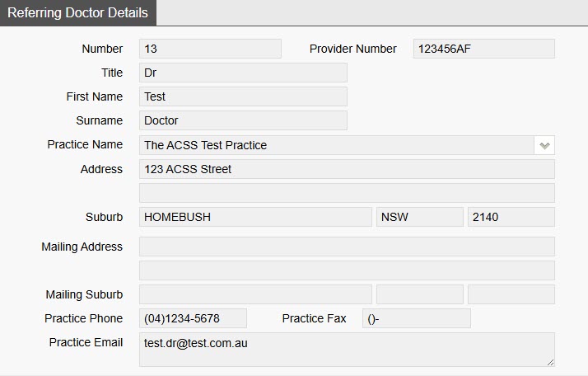Click the Mailing Suburb field
588x376 pixels.
click(x=255, y=294)
